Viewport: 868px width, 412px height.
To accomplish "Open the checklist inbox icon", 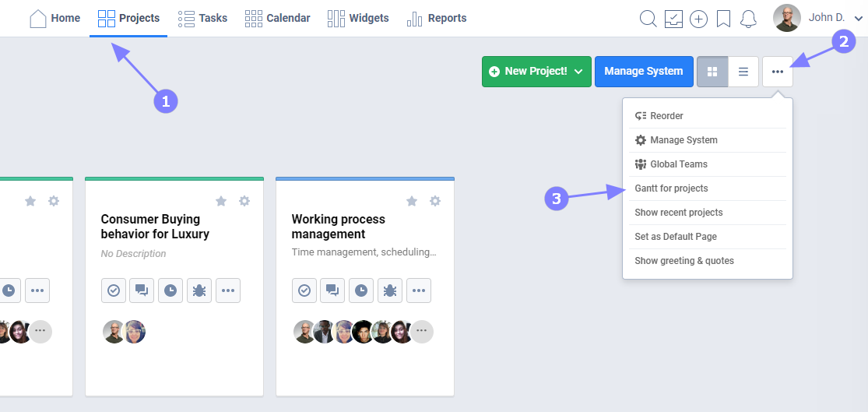I will point(673,19).
